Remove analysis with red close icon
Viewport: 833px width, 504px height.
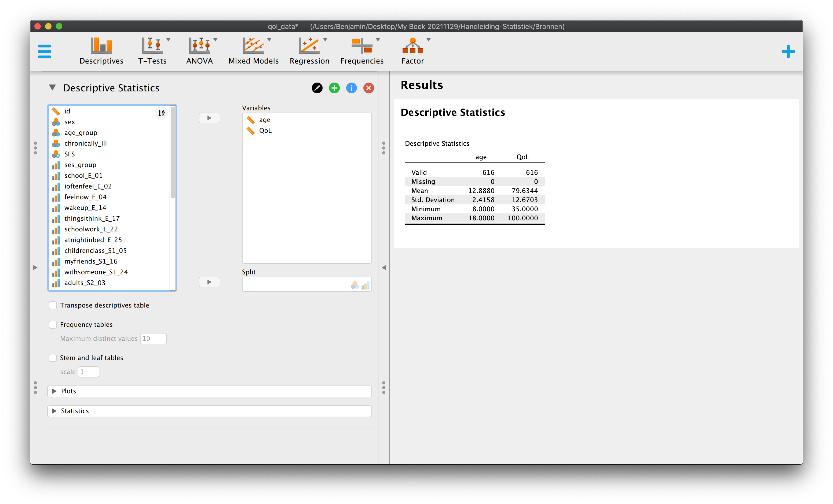click(368, 88)
